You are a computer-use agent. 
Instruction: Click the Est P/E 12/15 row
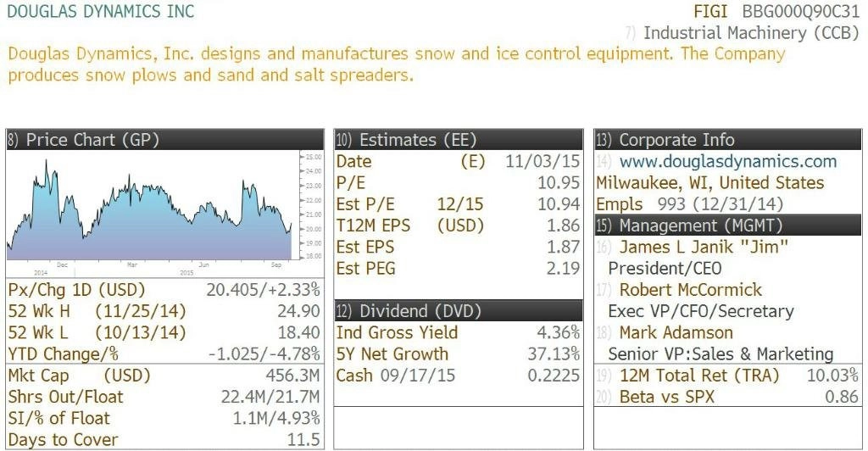(459, 204)
